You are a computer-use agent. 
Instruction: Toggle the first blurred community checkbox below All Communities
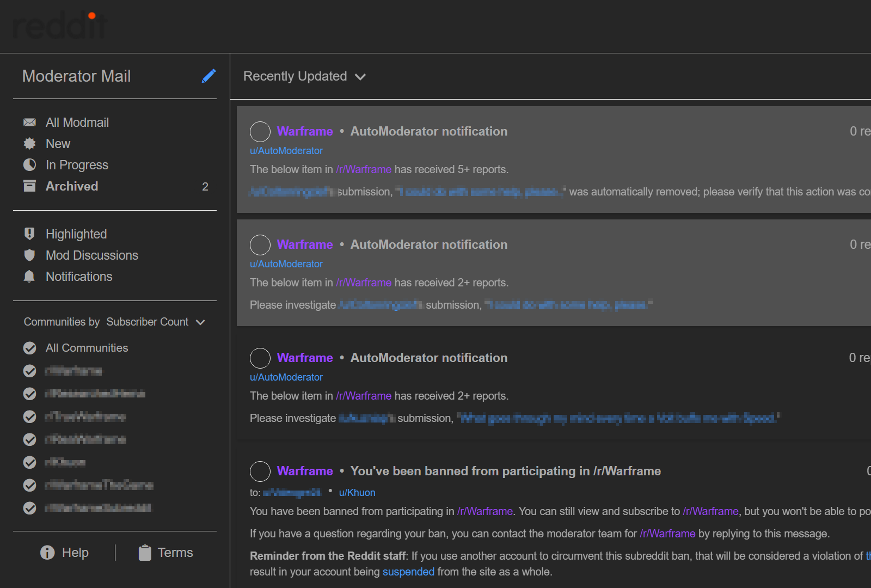(30, 371)
